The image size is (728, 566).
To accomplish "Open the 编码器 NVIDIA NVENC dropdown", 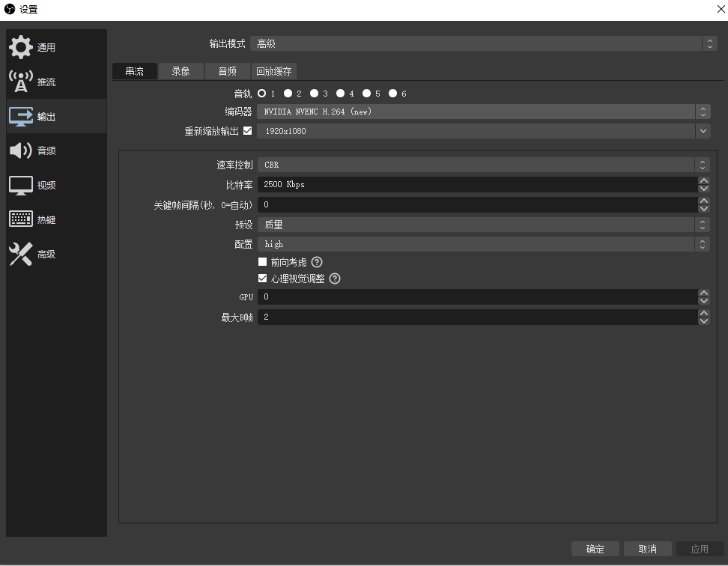I will pos(483,112).
